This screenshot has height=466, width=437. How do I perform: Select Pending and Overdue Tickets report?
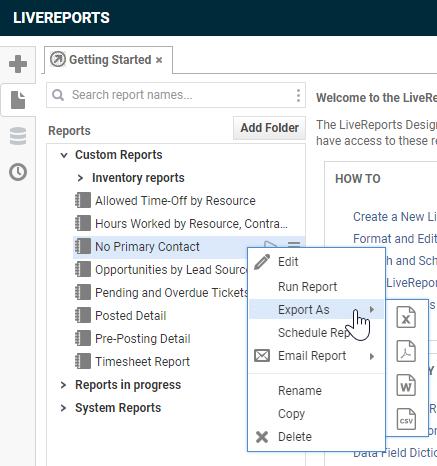(171, 293)
